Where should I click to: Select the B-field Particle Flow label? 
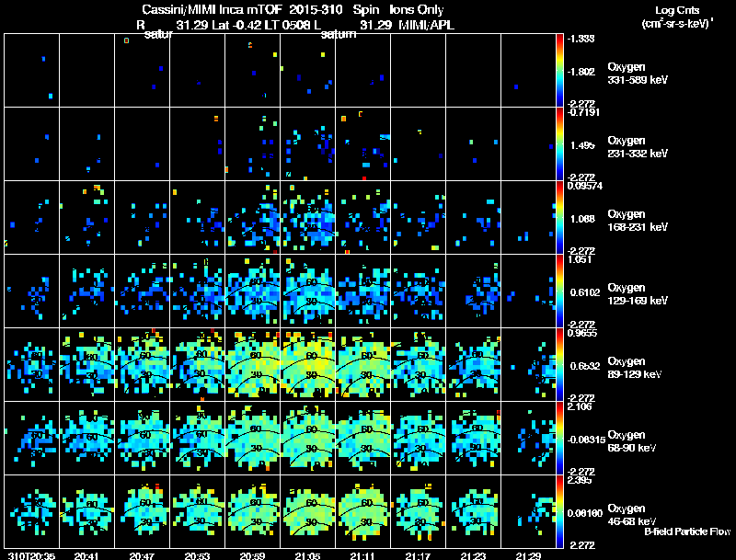point(687,531)
